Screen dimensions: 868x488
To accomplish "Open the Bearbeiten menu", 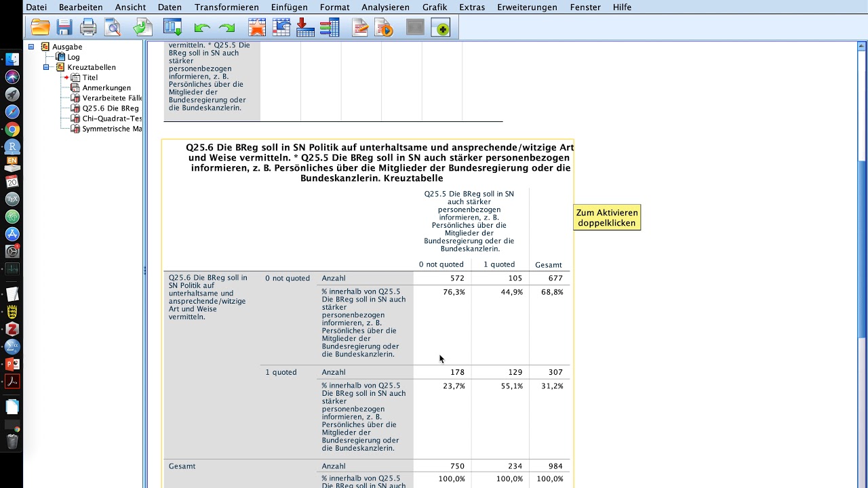I will coord(81,7).
